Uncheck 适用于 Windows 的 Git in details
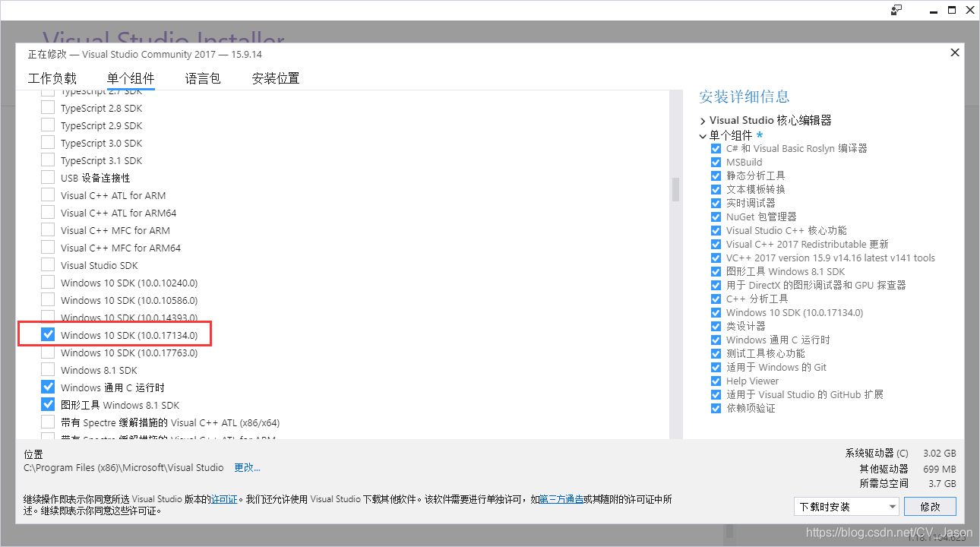Viewport: 980px width, 547px height. click(716, 368)
